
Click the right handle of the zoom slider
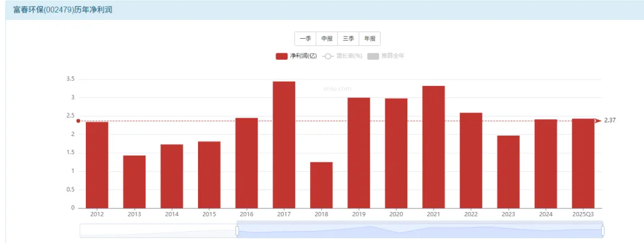click(x=602, y=230)
